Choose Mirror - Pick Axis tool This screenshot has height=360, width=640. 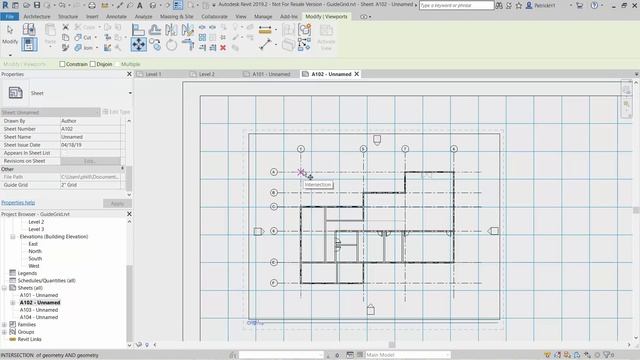[171, 30]
